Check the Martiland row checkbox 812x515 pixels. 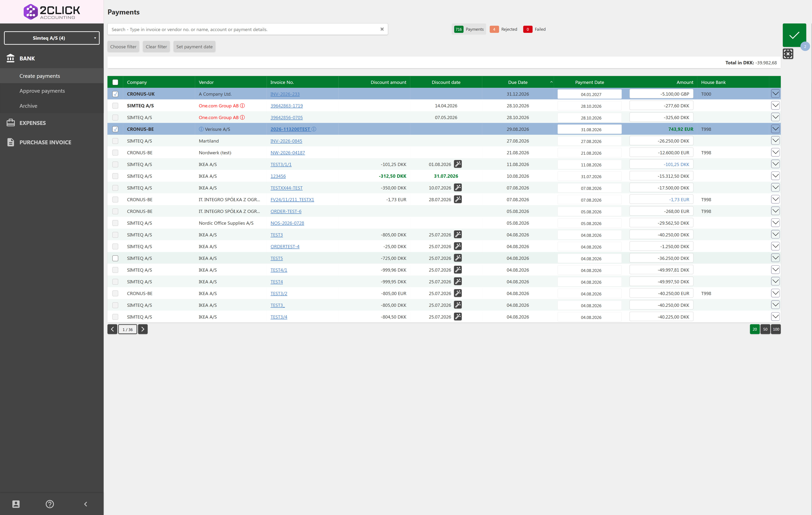point(115,141)
